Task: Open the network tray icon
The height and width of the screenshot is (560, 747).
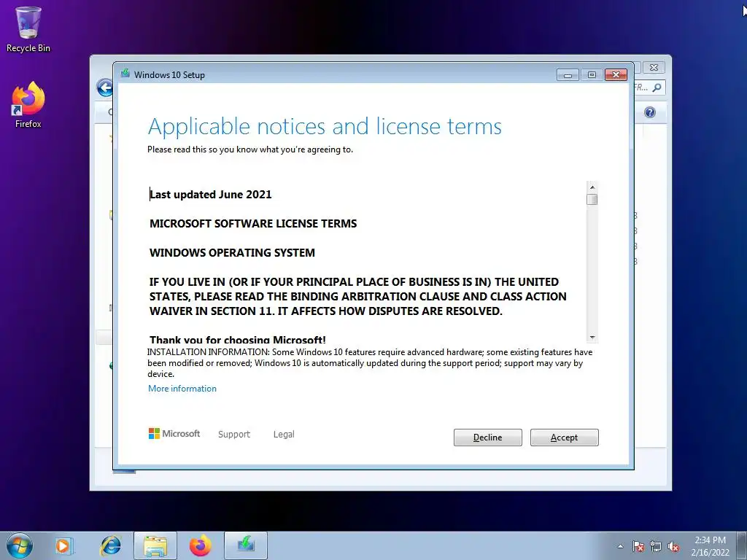Action: click(x=656, y=547)
